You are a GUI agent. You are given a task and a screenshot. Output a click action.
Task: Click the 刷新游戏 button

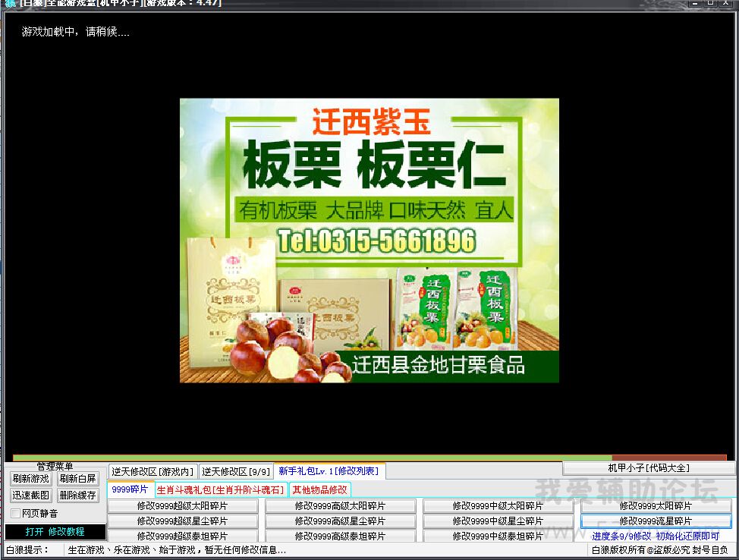(x=31, y=479)
